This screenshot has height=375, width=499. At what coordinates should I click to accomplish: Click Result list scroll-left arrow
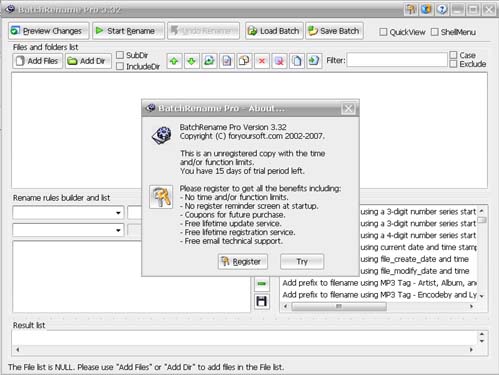coord(17,350)
